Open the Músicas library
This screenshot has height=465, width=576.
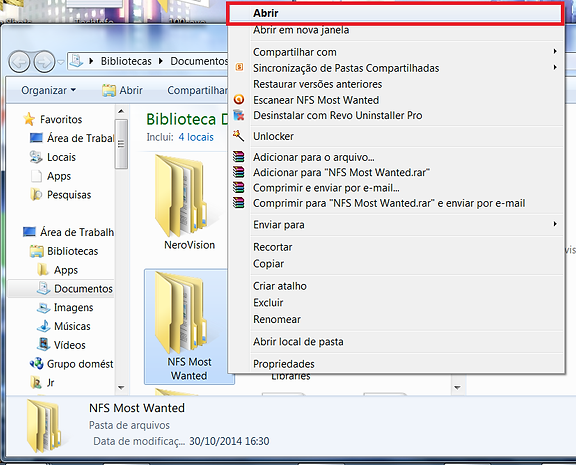(64, 326)
